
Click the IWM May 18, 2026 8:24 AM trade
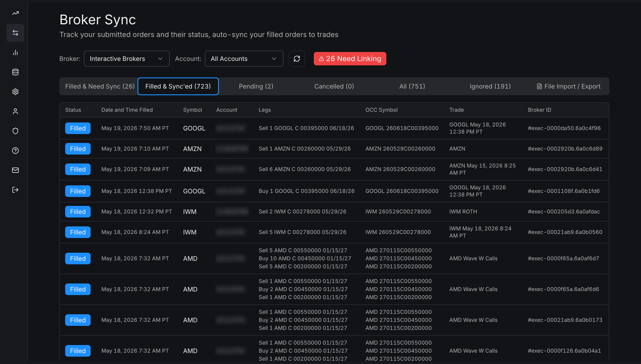coord(480,232)
